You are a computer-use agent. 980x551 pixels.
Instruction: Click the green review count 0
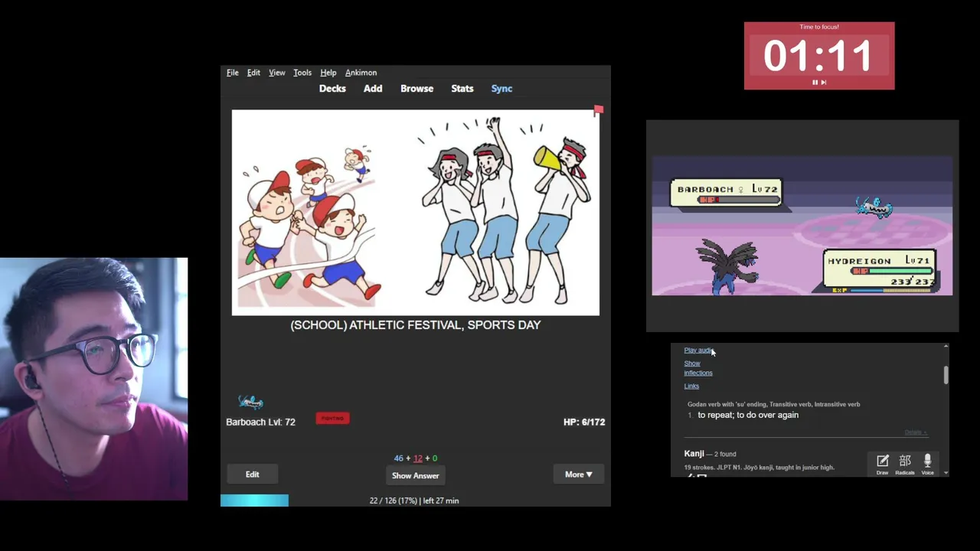(435, 458)
